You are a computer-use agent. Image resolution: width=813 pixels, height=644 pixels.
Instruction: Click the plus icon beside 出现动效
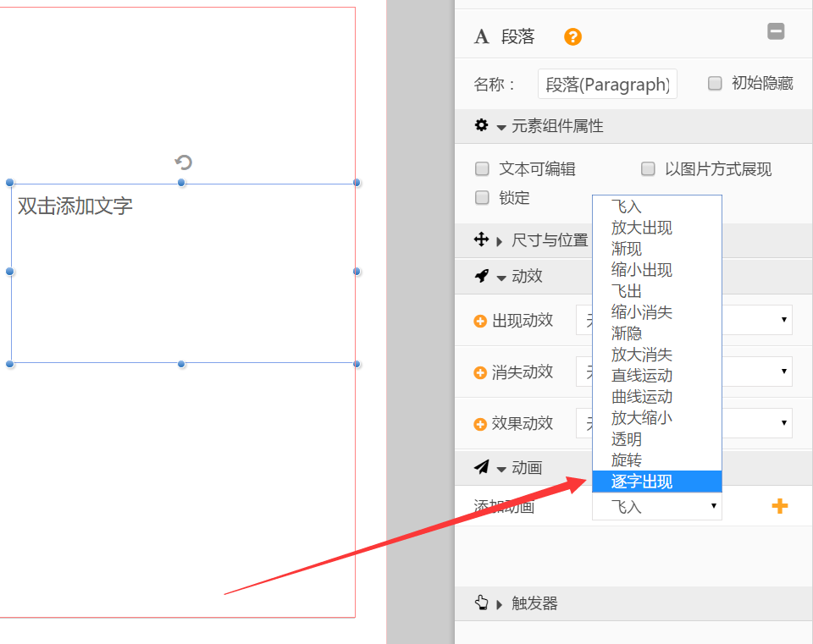tap(480, 322)
